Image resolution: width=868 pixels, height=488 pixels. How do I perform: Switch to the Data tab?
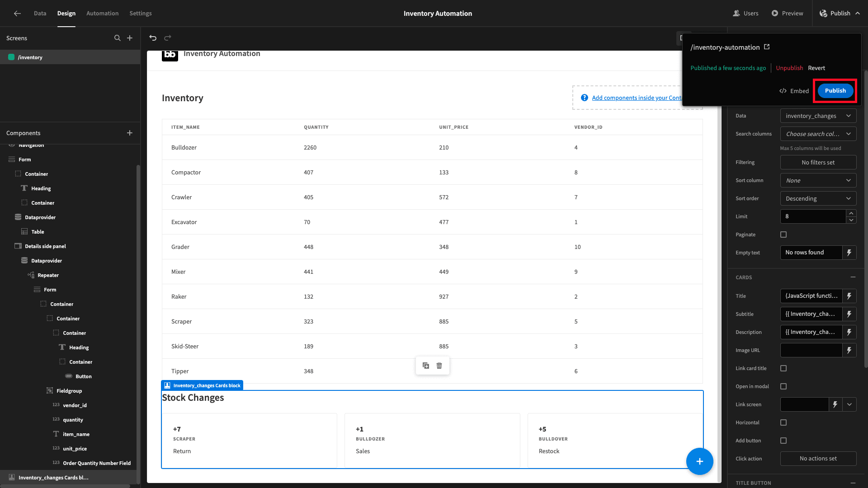pyautogui.click(x=40, y=14)
